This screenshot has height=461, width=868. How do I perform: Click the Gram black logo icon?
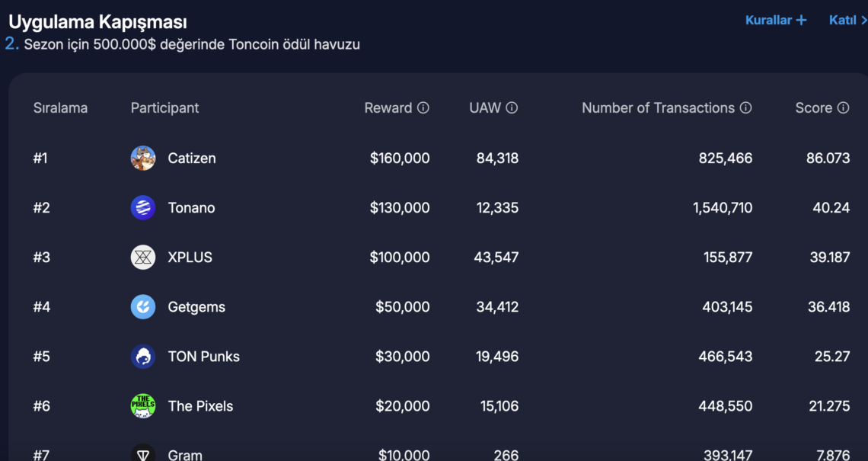pyautogui.click(x=143, y=454)
